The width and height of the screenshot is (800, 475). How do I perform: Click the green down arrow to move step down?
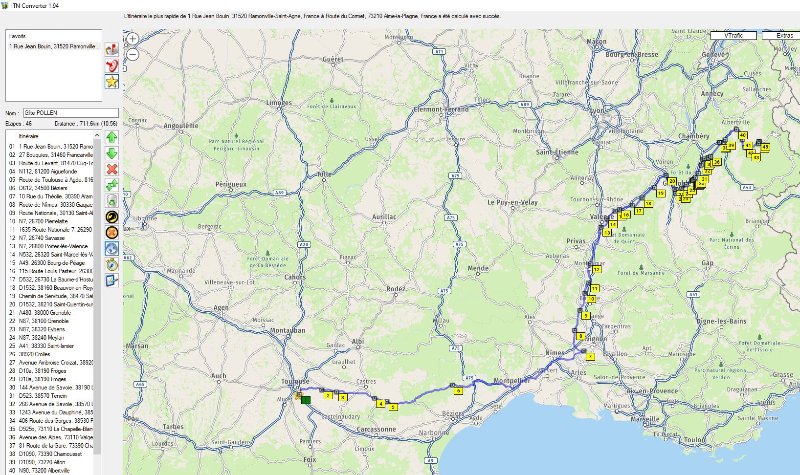112,152
